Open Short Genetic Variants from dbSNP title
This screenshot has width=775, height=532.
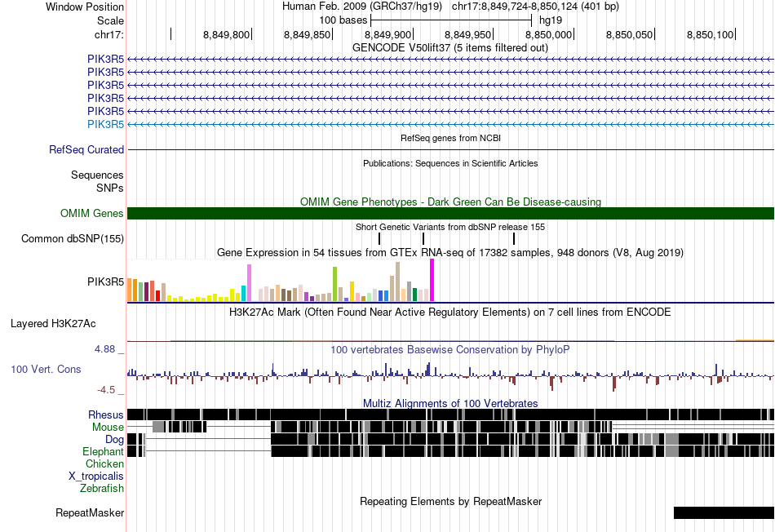point(450,227)
